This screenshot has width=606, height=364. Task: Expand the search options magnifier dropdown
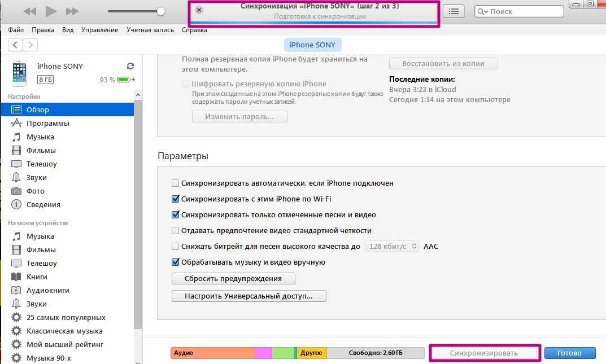click(483, 11)
